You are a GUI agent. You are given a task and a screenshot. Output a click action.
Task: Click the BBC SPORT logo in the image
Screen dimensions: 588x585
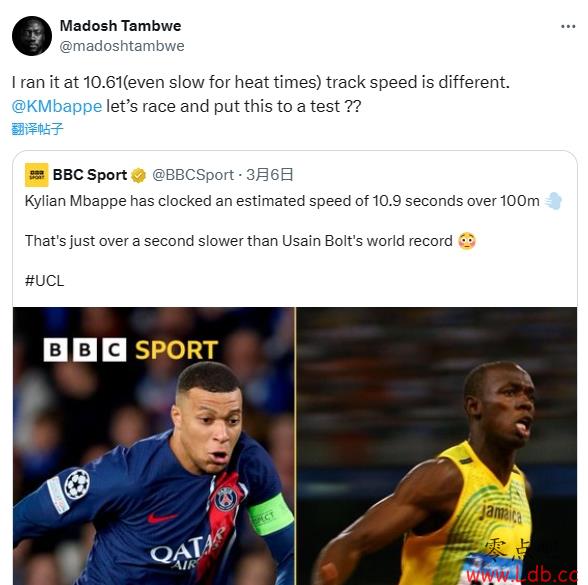tap(130, 350)
